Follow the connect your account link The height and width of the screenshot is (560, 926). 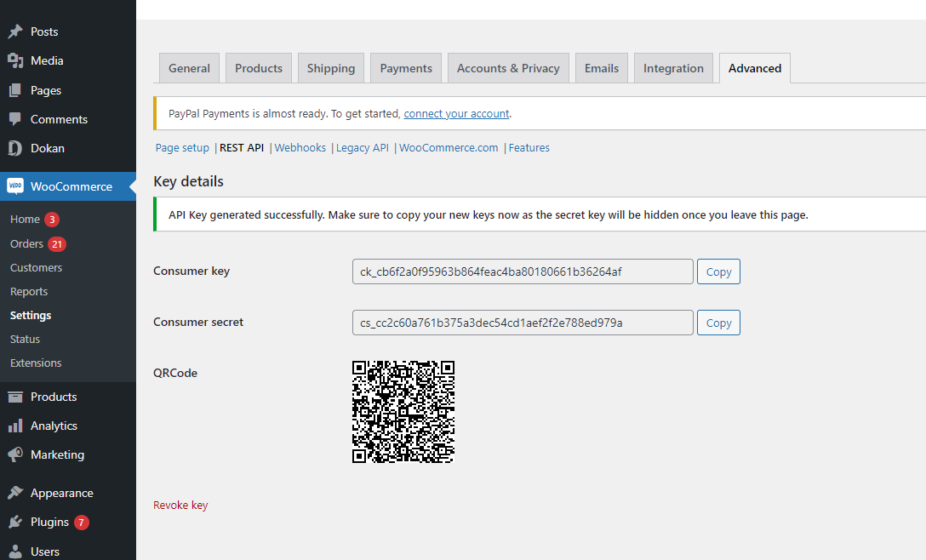click(x=456, y=113)
